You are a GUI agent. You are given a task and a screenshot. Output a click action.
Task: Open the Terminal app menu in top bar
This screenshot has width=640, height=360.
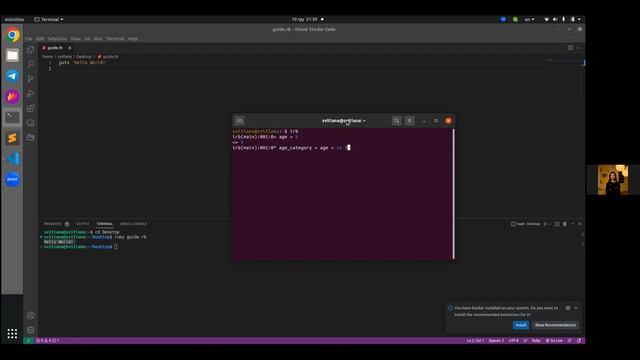pyautogui.click(x=49, y=20)
